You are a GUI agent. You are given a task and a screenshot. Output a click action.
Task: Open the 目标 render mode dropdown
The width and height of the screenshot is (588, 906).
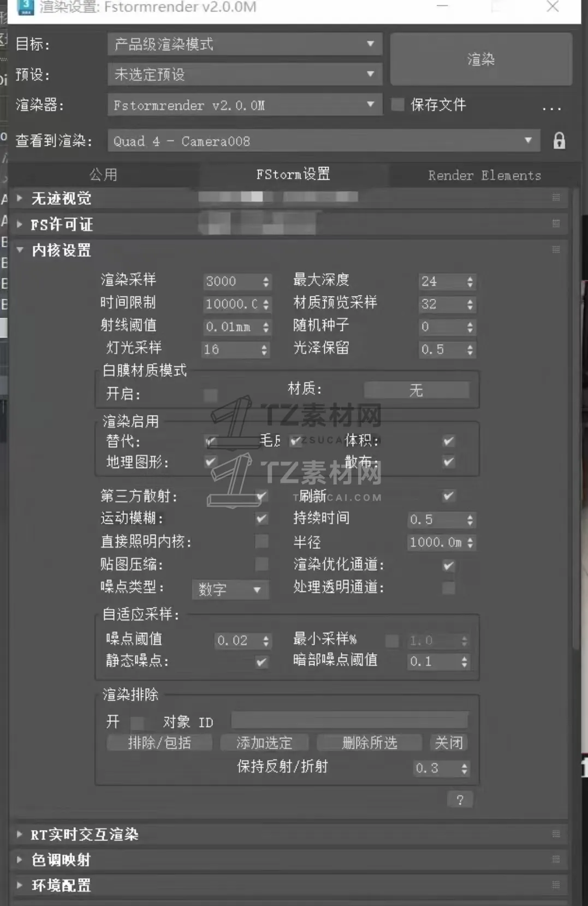[x=245, y=44]
